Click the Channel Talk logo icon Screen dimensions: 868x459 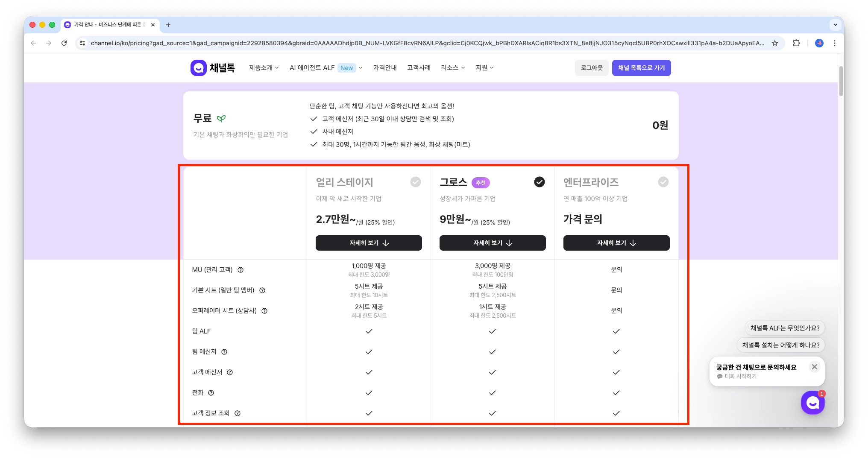198,68
